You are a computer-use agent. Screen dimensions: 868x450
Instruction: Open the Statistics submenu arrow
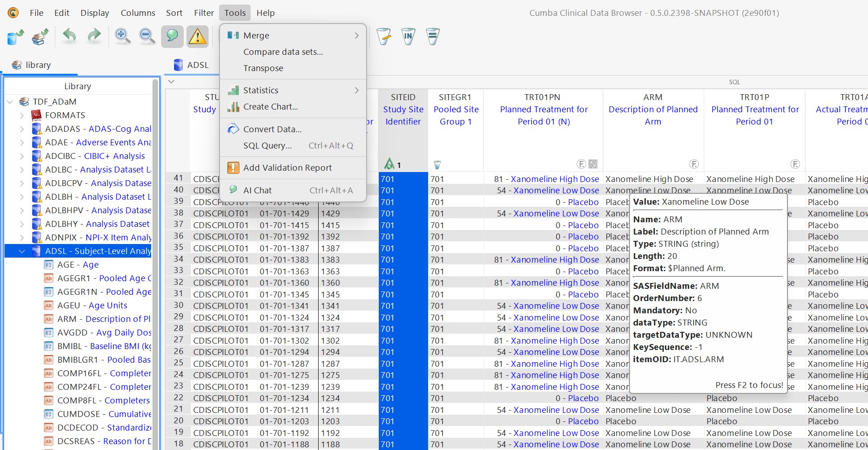pos(357,90)
